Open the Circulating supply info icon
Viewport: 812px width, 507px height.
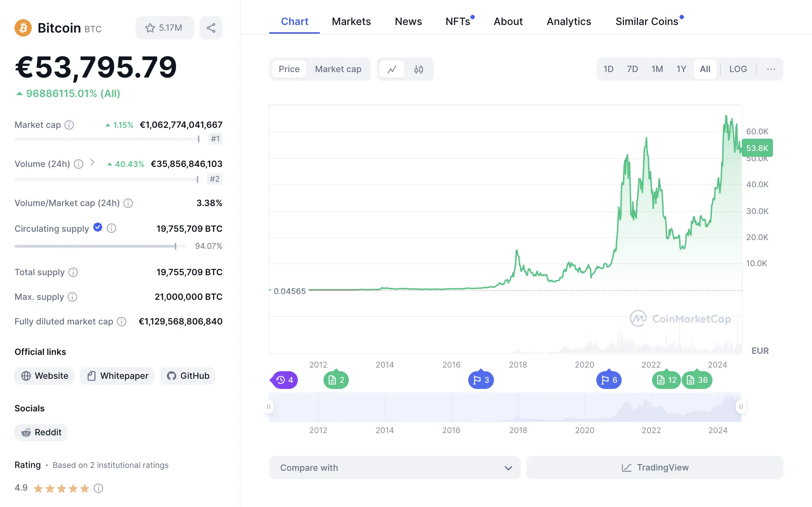point(111,228)
